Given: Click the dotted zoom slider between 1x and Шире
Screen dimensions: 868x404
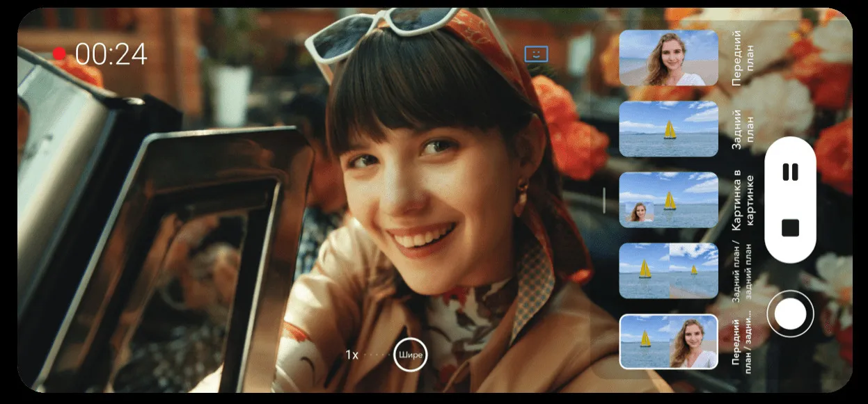Looking at the screenshot, I should pyautogui.click(x=377, y=355).
